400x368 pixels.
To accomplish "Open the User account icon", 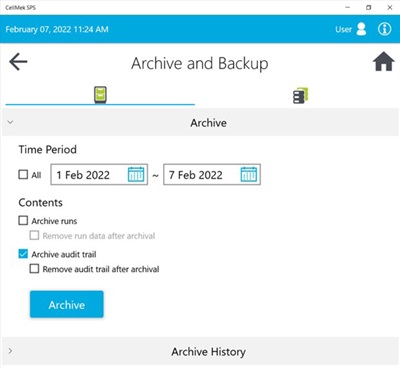I will pos(361,29).
